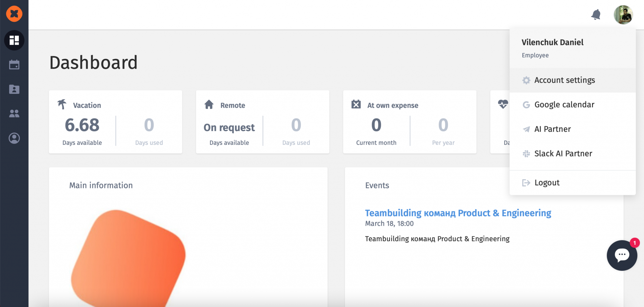Click the Events heading
This screenshot has height=307, width=644.
tap(377, 185)
